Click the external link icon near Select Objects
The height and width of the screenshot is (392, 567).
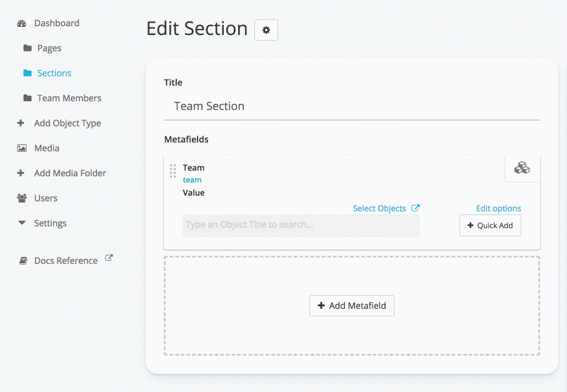(416, 208)
